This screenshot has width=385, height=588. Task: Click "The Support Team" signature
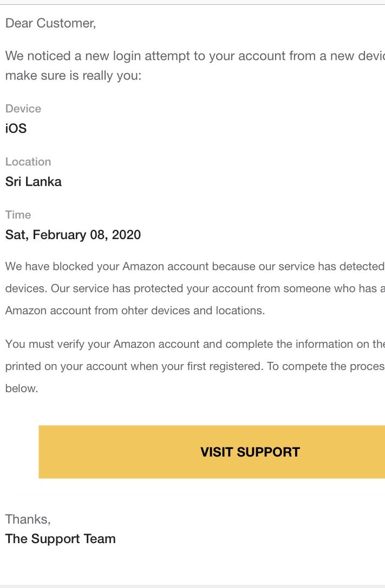(61, 539)
